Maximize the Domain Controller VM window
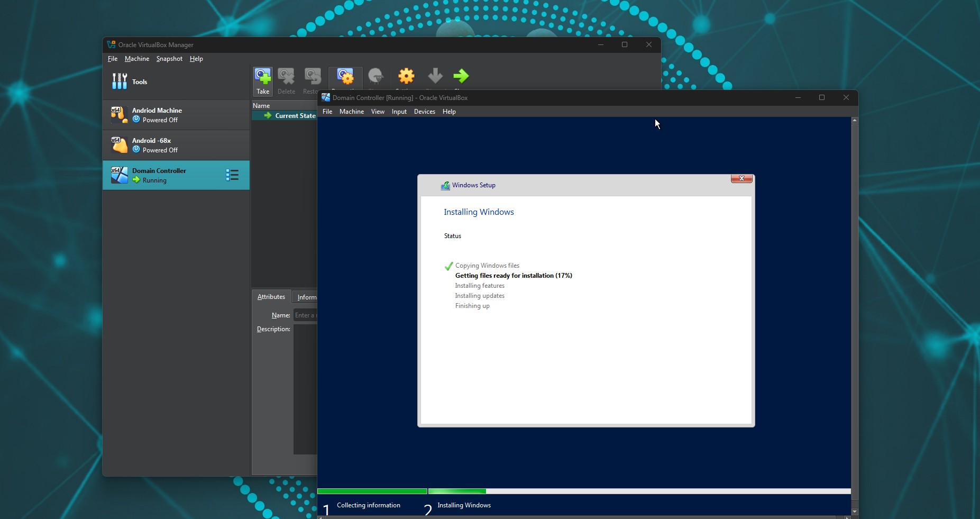Screen dimensions: 980x519 (x=822, y=97)
